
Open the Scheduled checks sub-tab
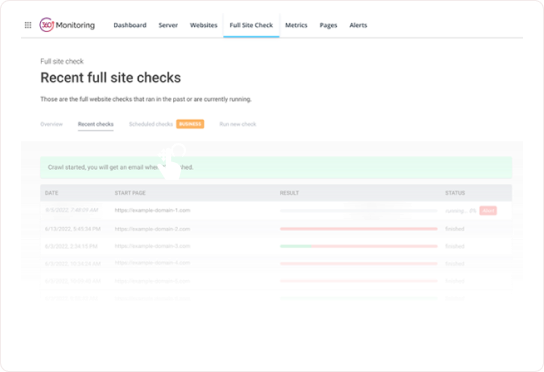tap(151, 124)
